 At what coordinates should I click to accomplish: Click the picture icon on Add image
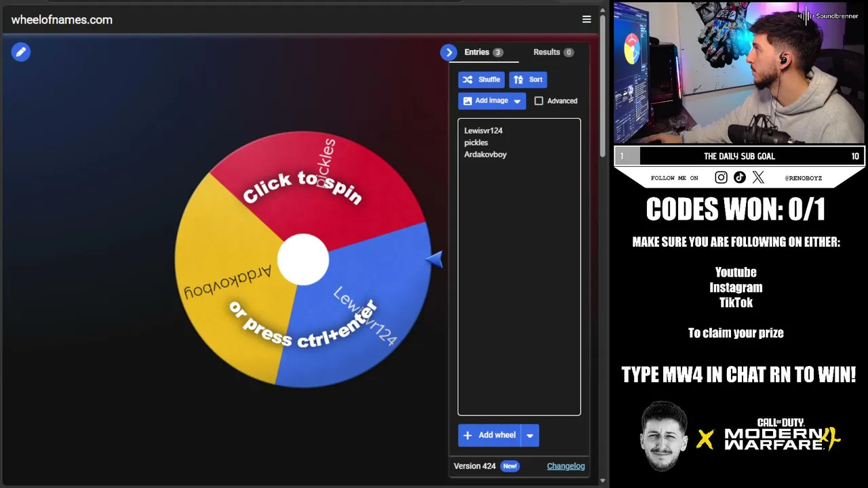click(x=467, y=101)
